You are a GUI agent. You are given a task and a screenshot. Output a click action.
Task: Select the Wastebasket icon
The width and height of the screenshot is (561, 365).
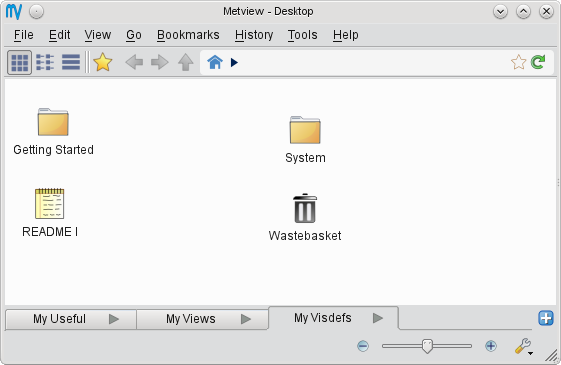point(305,208)
